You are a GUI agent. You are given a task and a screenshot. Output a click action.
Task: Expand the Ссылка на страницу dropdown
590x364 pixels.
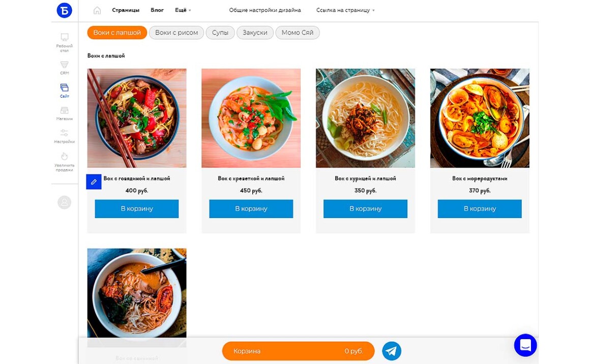[x=345, y=10]
